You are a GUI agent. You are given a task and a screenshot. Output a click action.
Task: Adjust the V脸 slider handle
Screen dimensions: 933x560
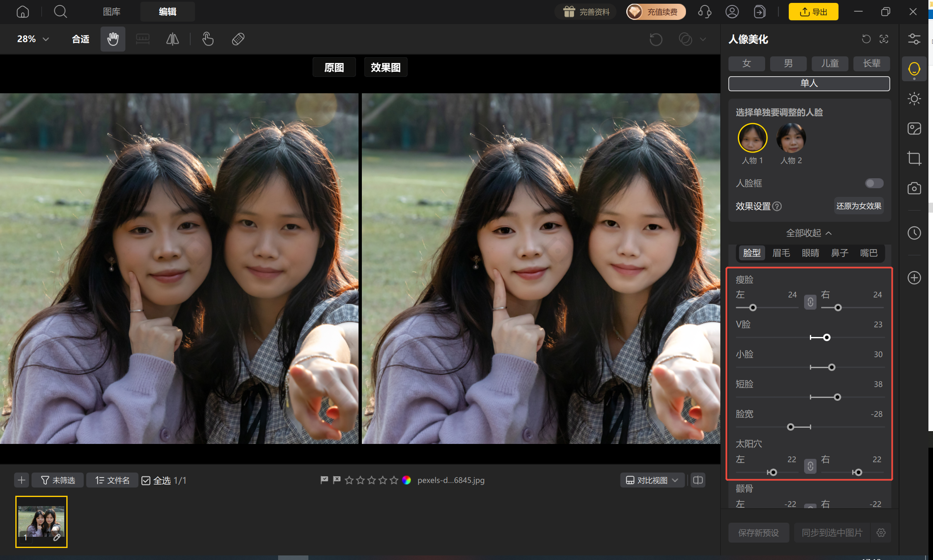[827, 337]
